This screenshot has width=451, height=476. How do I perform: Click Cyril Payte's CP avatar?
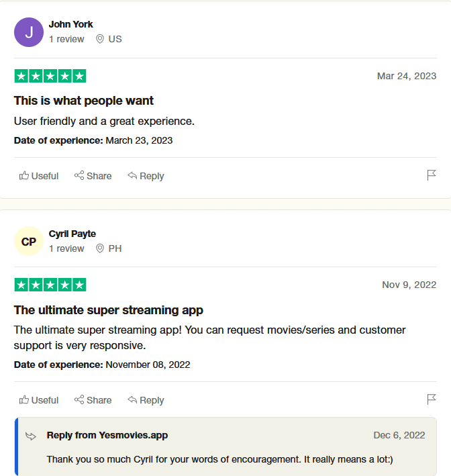29,241
